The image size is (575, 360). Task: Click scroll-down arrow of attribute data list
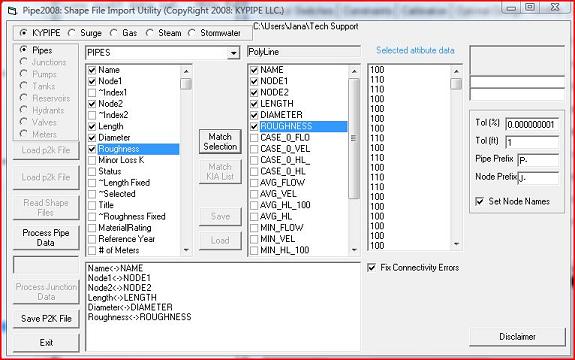[456, 244]
